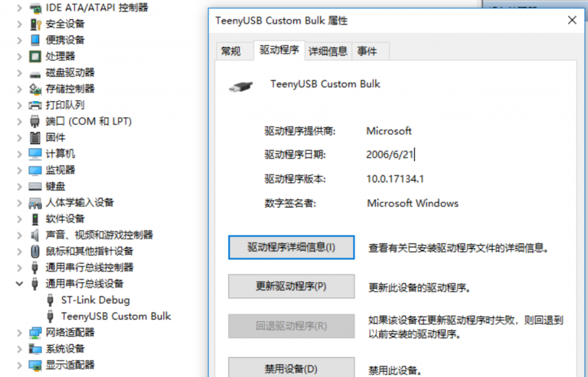
Task: Select ST-Link Debug device in tree
Action: click(95, 300)
